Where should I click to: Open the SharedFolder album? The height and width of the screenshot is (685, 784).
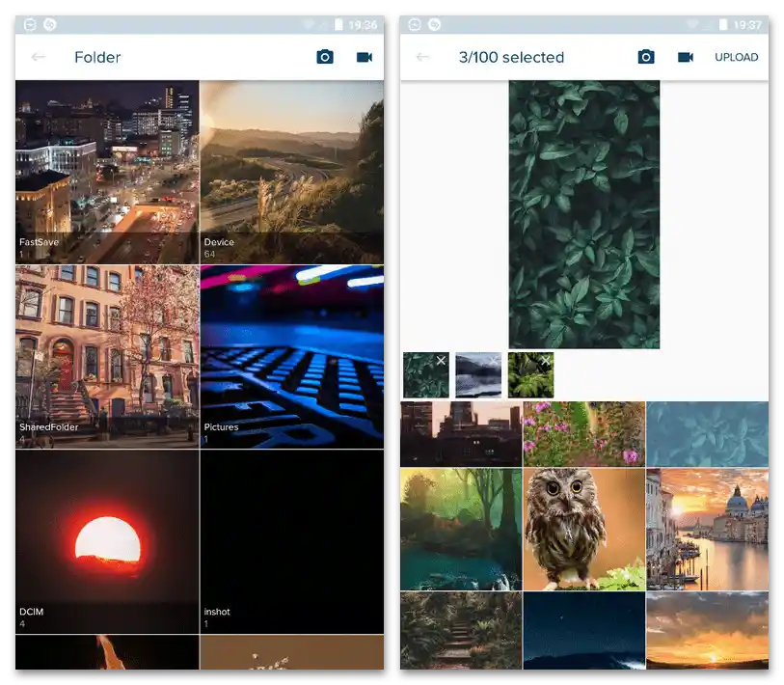coord(107,357)
